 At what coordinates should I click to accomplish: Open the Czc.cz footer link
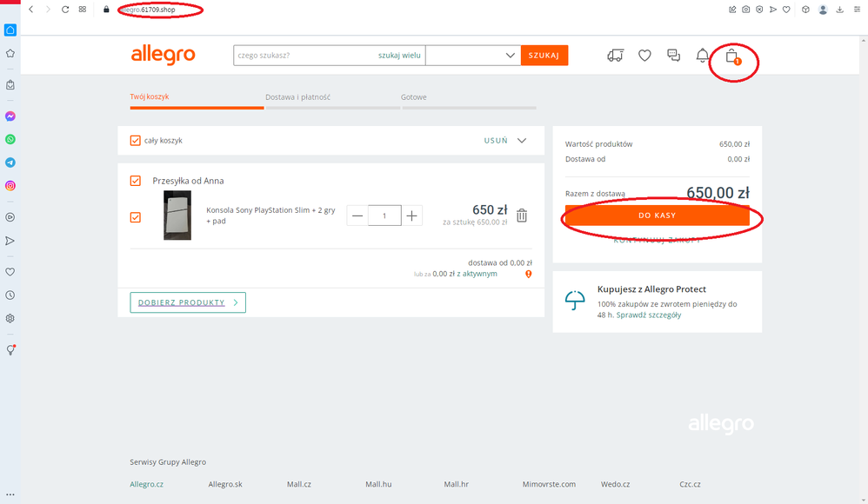coord(691,484)
